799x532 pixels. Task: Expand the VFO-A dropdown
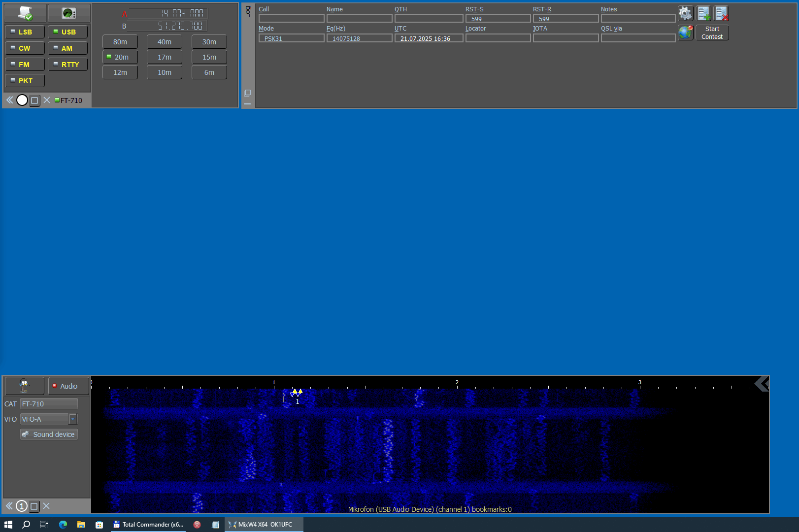(73, 419)
